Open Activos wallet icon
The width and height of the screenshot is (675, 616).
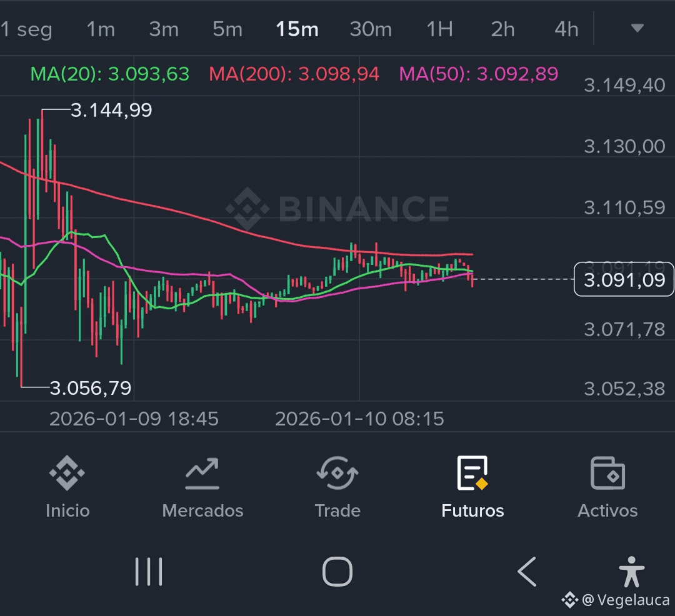[x=607, y=474]
